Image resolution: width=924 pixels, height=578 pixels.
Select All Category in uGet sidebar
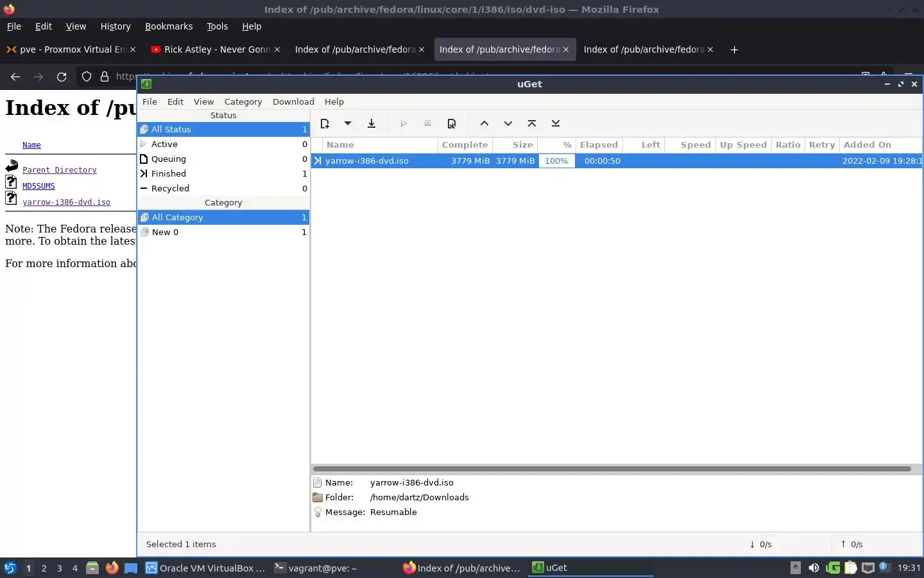[223, 217]
